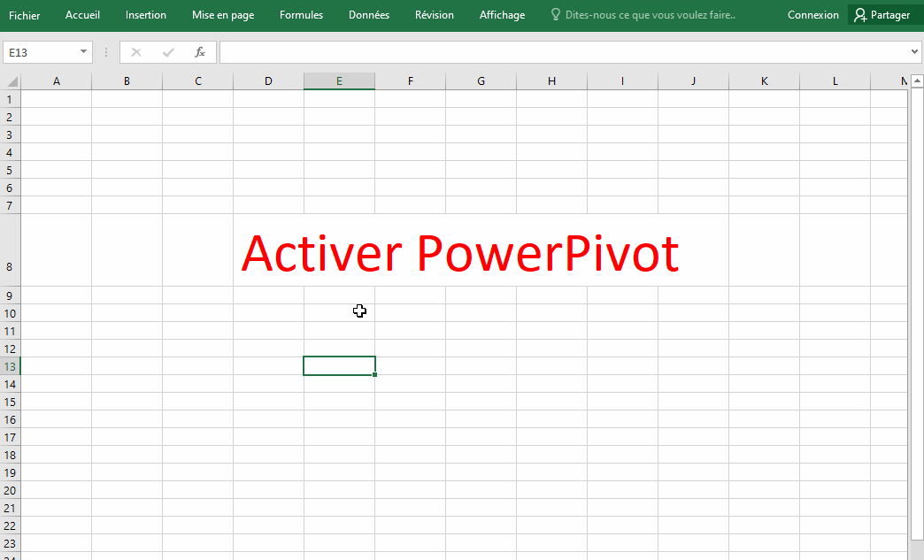Open the Données tab
Screen dimensions: 924x560
tap(369, 15)
